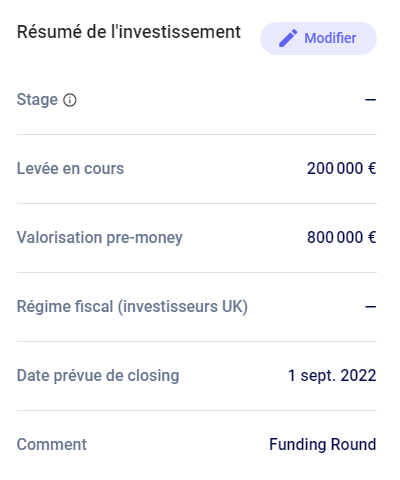The image size is (400, 480).
Task: Click the Stage dash value
Action: (371, 100)
